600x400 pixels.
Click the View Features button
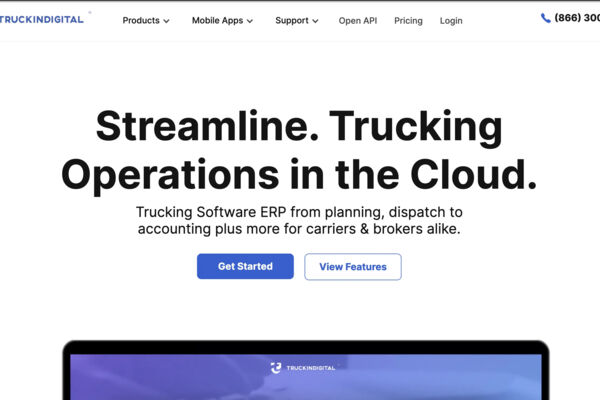[x=353, y=267]
